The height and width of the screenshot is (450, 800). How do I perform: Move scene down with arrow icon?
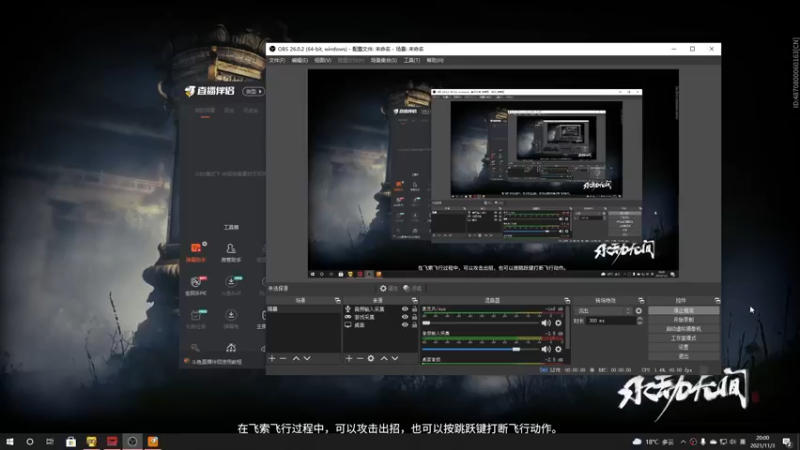[x=307, y=359]
